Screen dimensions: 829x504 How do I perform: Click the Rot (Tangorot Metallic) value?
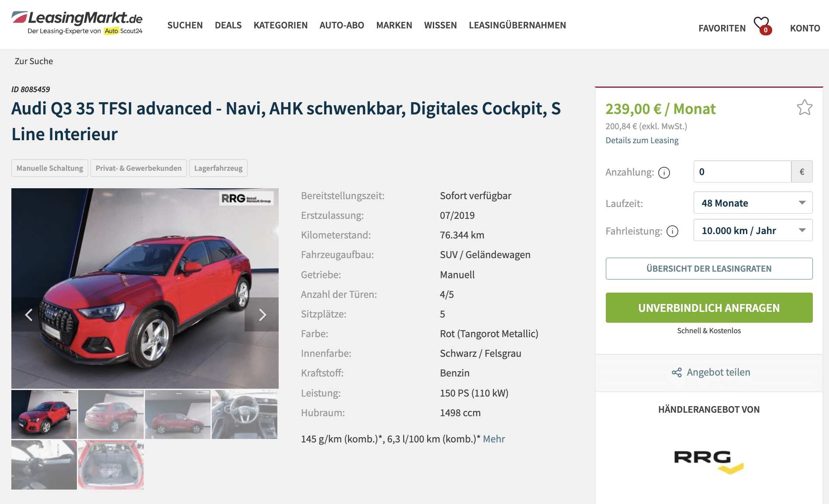point(489,334)
